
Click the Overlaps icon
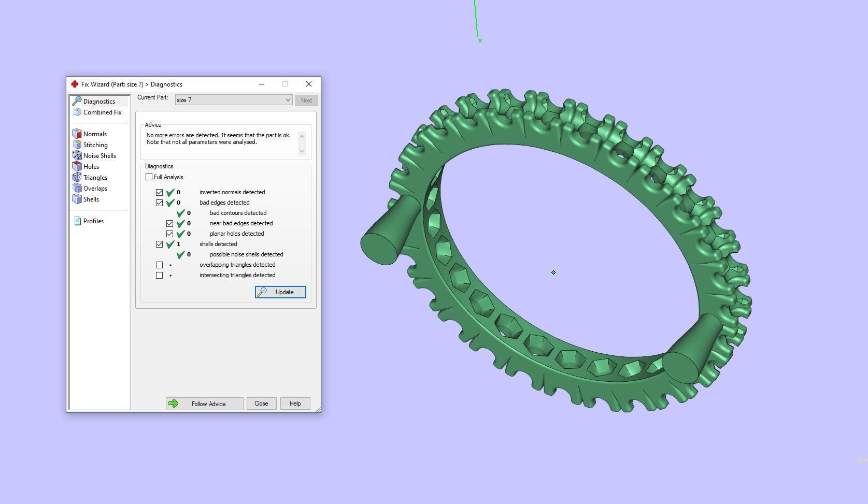click(77, 188)
